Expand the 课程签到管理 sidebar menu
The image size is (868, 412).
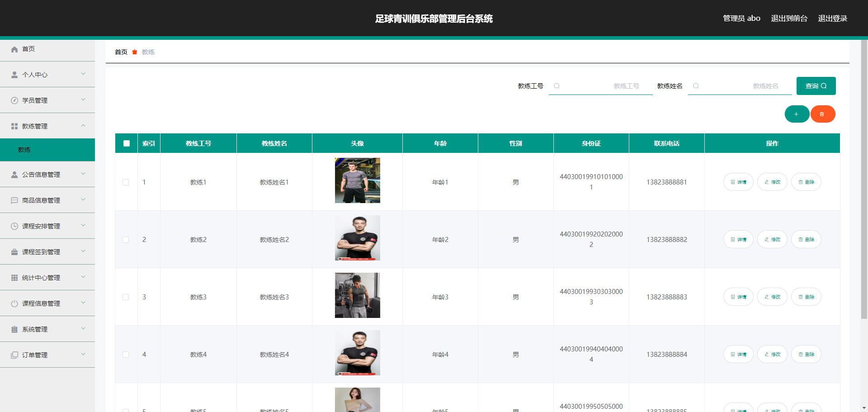(x=47, y=252)
